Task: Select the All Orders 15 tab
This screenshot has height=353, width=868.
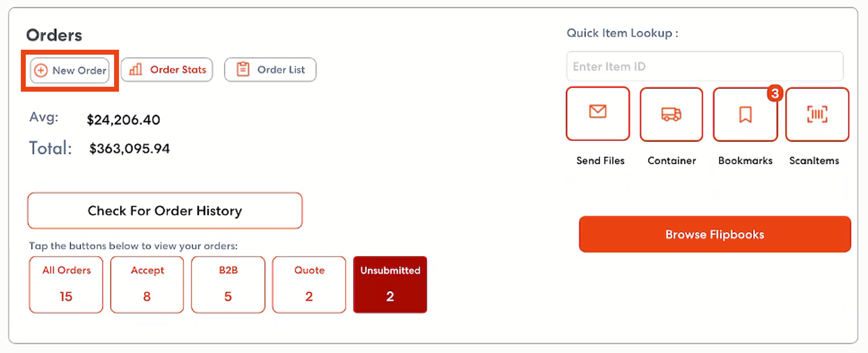Action: pyautogui.click(x=66, y=285)
